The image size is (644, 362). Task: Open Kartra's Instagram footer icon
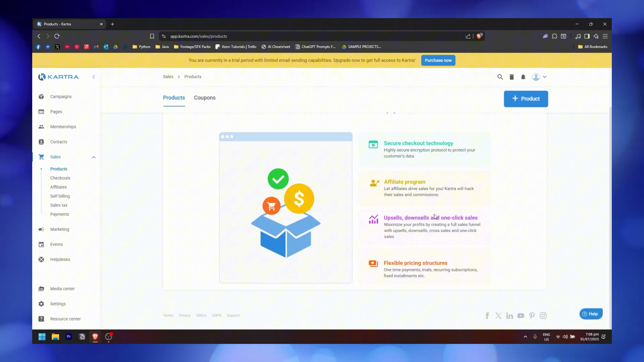(543, 316)
